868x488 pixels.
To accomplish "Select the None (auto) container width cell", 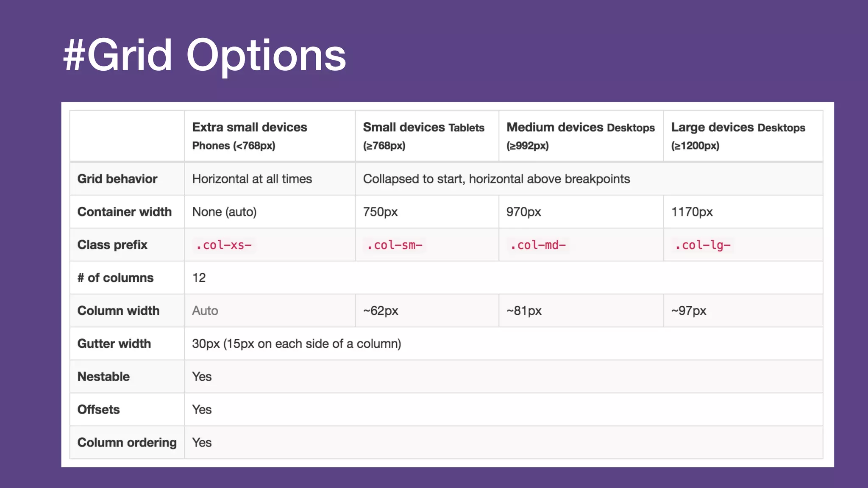I will [x=224, y=212].
